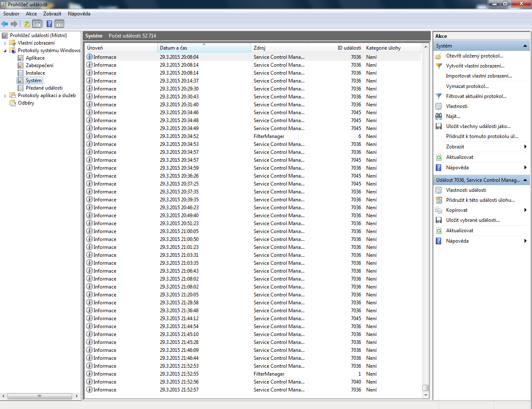Collapse Protokoly systému Windows tree node
This screenshot has width=532, height=409.
pos(5,50)
